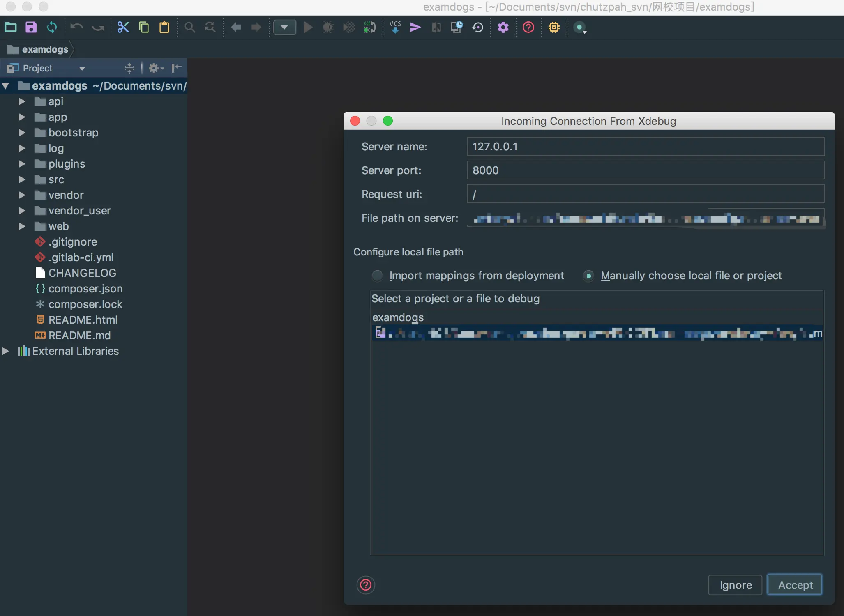The width and height of the screenshot is (844, 616).
Task: Open Settings purple gear icon
Action: click(x=503, y=28)
